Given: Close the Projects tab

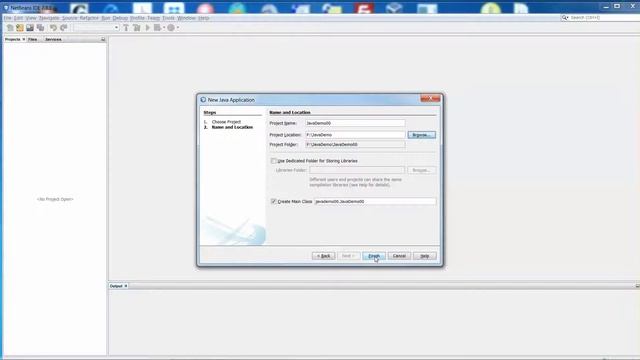Looking at the screenshot, I should tap(24, 39).
